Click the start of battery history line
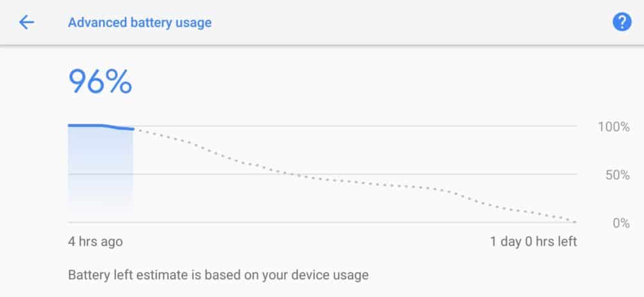 [70, 125]
